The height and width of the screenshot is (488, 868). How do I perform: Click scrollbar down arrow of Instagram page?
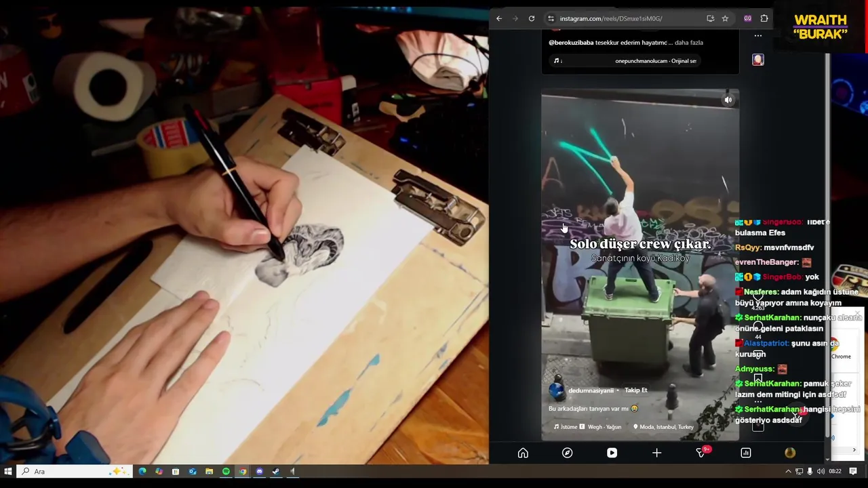pos(827,460)
